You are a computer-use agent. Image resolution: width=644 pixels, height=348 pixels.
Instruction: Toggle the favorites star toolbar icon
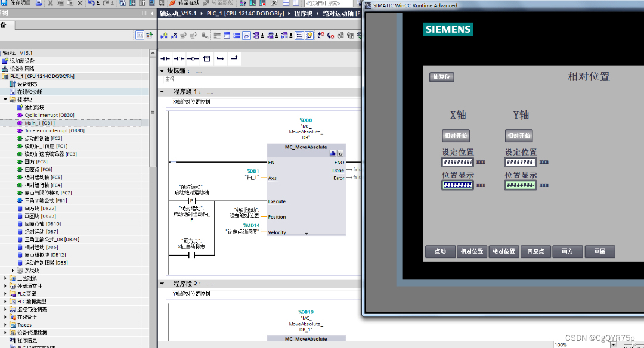[x=309, y=36]
